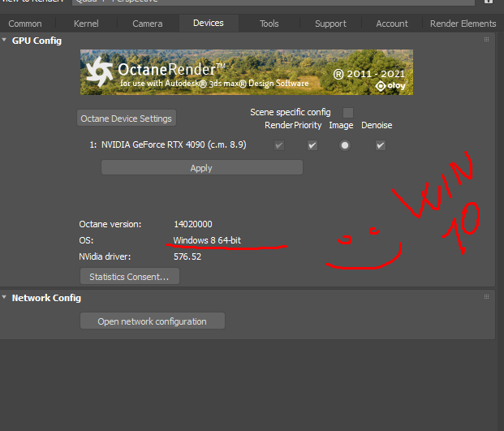Open the Kernel tab
504x431 pixels.
(86, 24)
